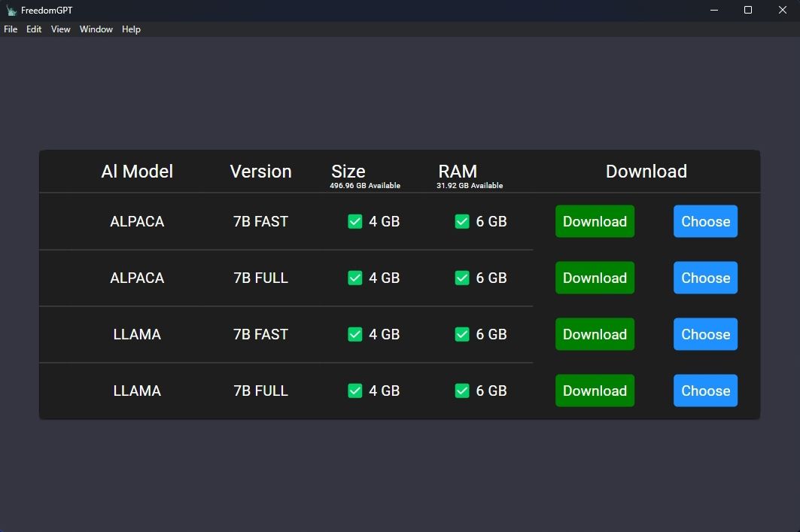
Task: Download the LLAMA 7B FAST model
Action: click(x=595, y=334)
